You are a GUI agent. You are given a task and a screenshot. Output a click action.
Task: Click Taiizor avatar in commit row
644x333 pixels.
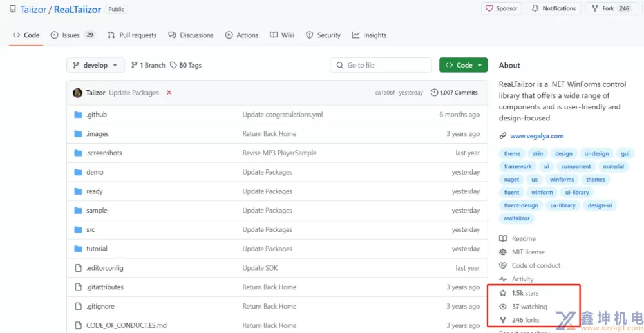click(78, 93)
